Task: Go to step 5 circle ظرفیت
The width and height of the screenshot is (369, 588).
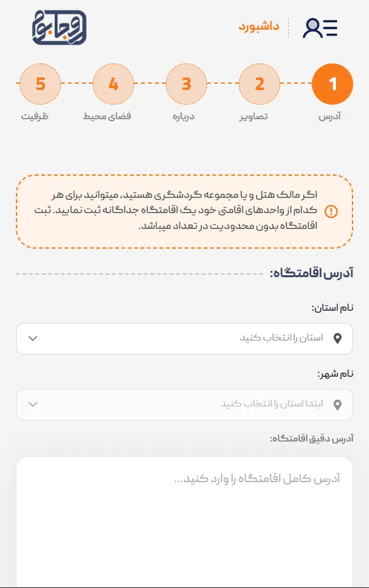Action: click(x=40, y=84)
